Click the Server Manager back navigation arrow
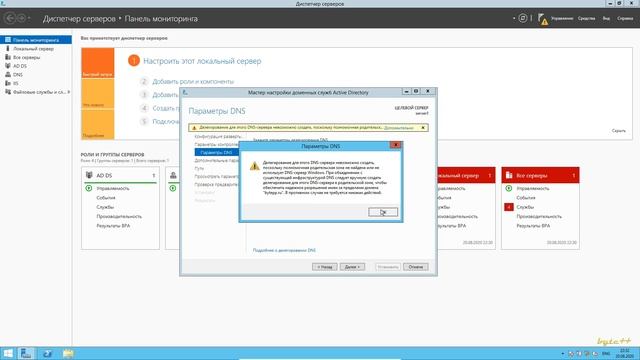Image resolution: width=640 pixels, height=360 pixels. coord(10,18)
